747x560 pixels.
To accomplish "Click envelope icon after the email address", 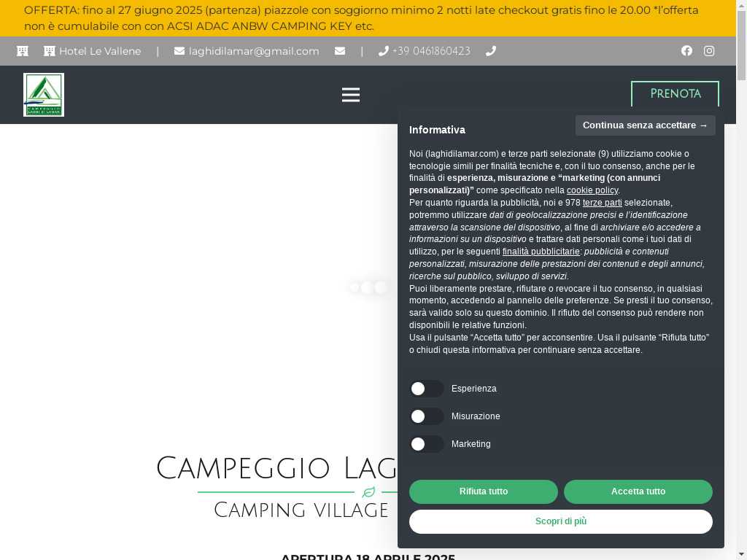I will coord(340,51).
